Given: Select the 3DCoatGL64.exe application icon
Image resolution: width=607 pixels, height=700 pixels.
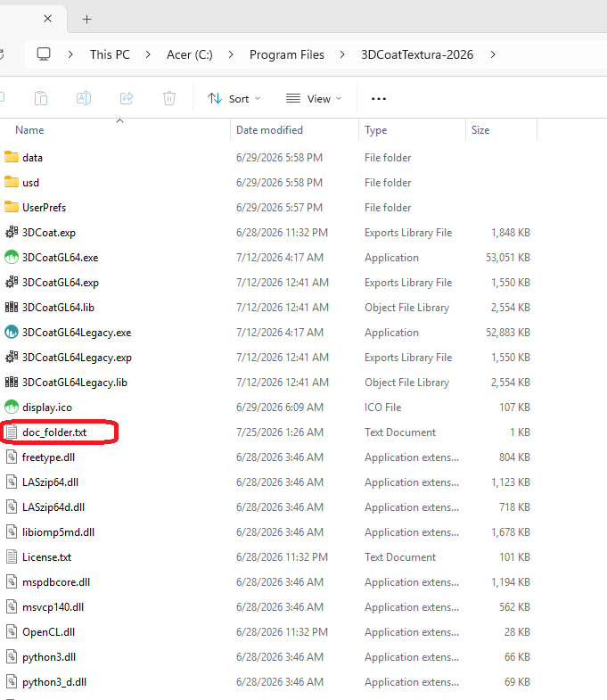Looking at the screenshot, I should point(12,257).
